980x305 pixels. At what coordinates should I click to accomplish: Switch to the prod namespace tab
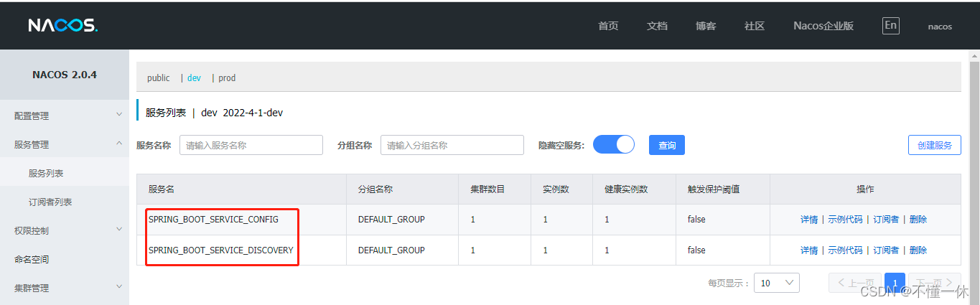227,78
